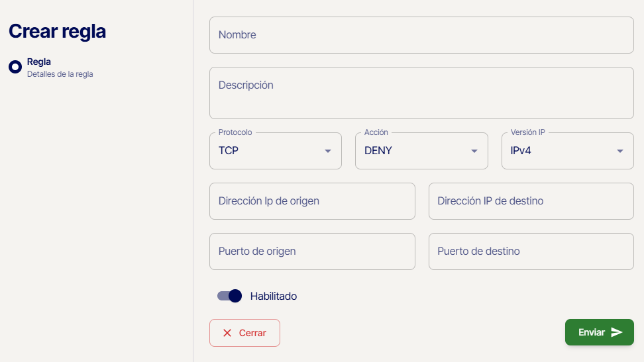Click the Versión IP dropdown arrow

coord(620,151)
